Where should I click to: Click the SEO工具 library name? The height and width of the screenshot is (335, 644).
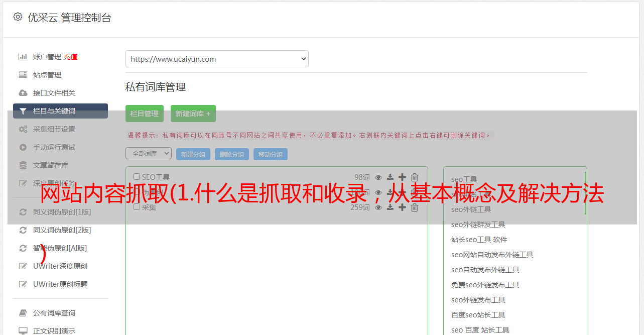point(156,177)
